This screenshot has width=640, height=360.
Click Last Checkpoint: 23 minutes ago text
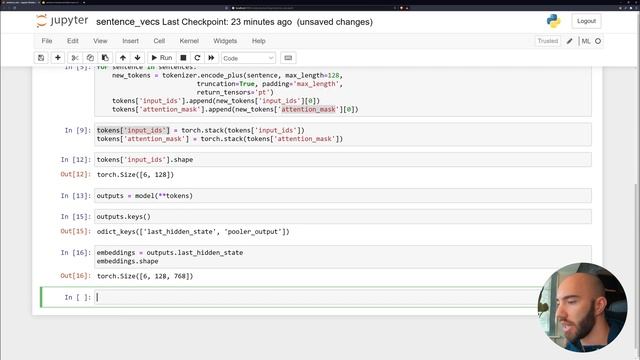(x=227, y=22)
